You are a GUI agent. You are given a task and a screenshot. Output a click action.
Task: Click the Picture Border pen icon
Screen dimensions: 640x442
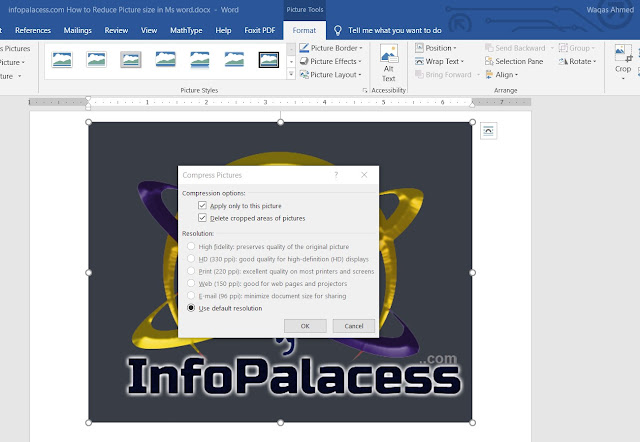click(x=304, y=48)
